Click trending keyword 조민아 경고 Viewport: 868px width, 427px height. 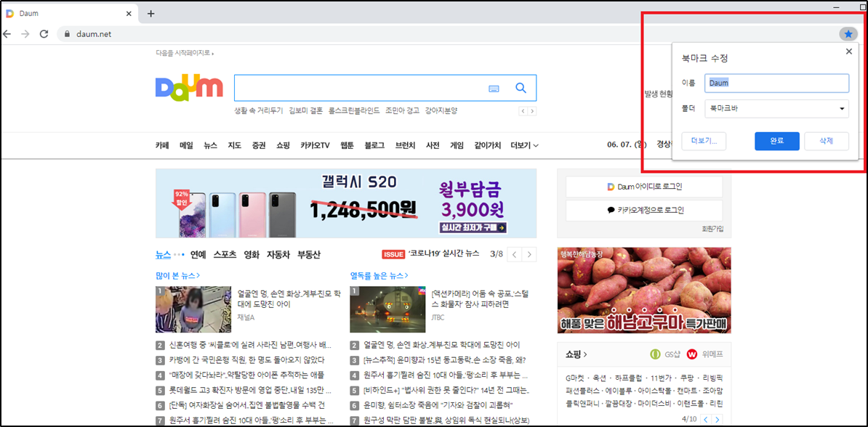click(x=403, y=110)
